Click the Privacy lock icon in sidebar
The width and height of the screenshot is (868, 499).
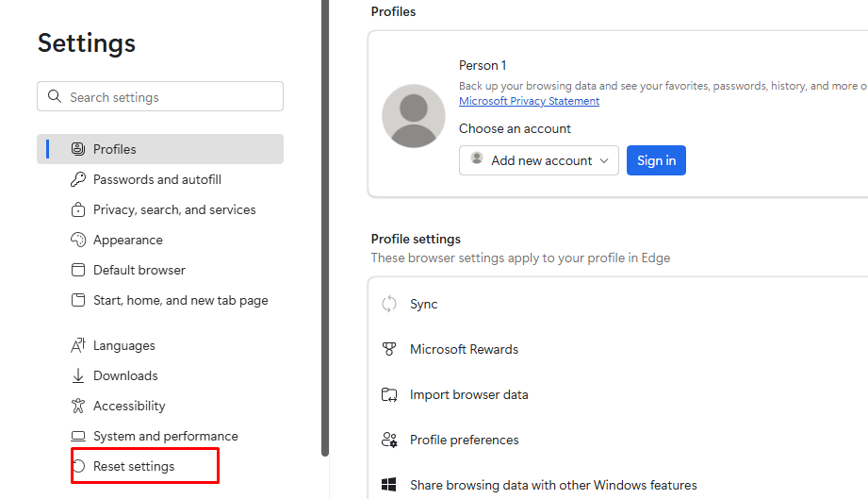78,209
